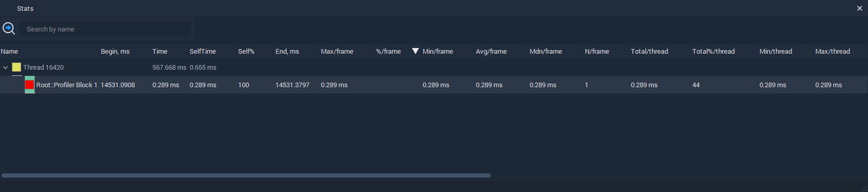868x192 pixels.
Task: Sort by the Total%/thread column header
Action: pos(724,51)
